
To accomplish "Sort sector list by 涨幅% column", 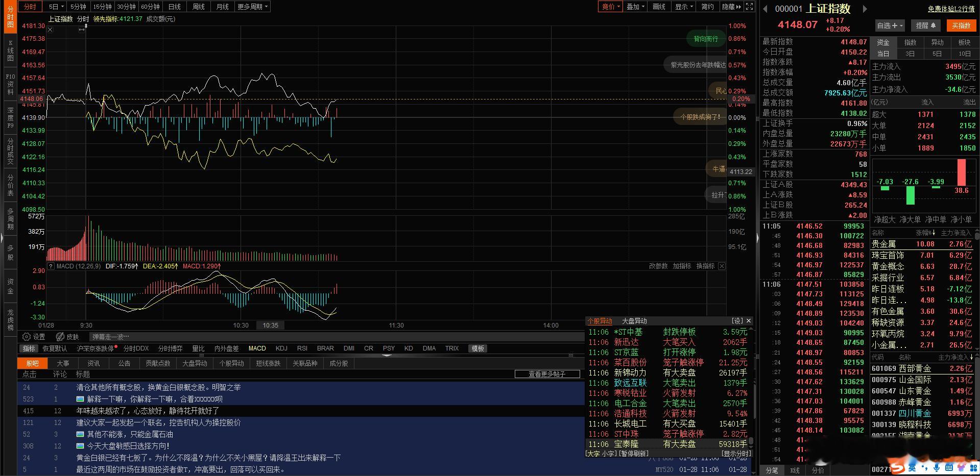I will [925, 233].
